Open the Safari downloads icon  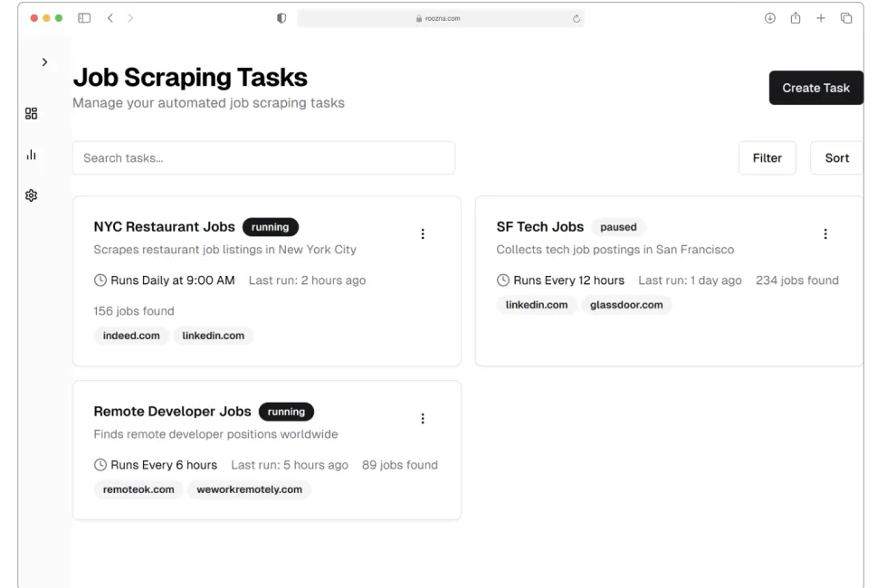coord(770,18)
